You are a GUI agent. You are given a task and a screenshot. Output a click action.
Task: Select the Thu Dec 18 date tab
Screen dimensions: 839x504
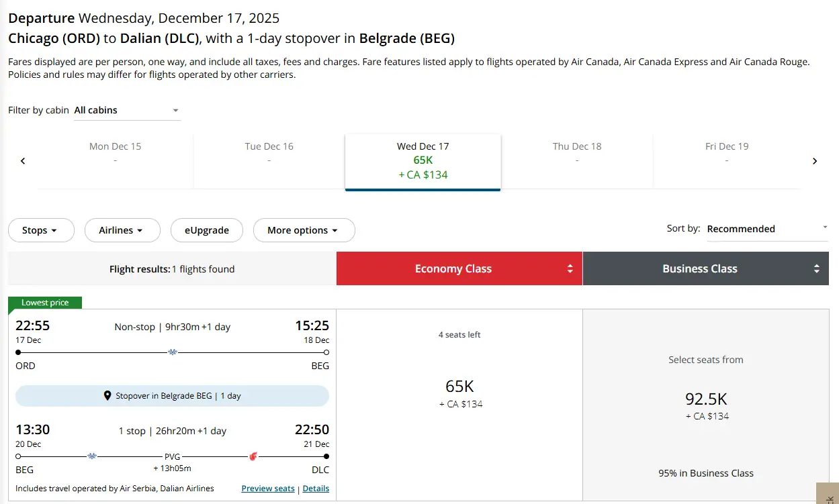[577, 154]
